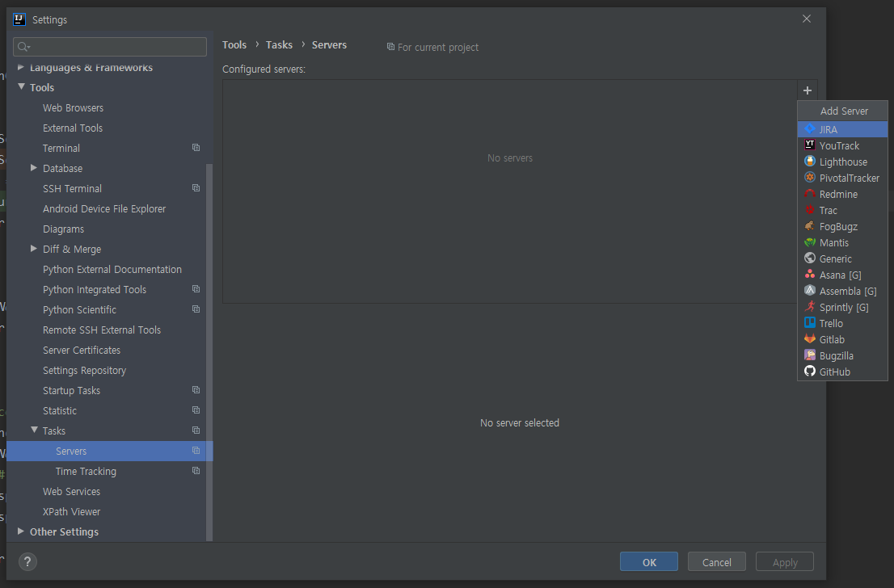Select Server Certificates item
The height and width of the screenshot is (588, 894).
pyautogui.click(x=82, y=350)
